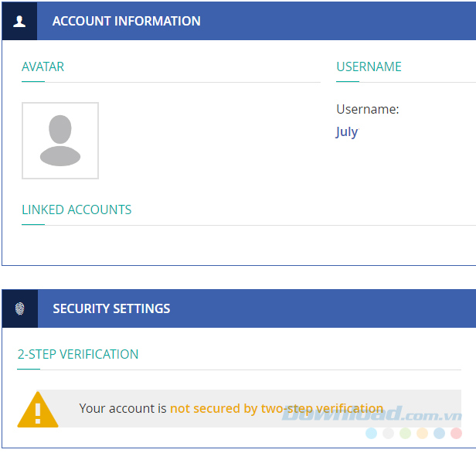Screen dimensions: 476x453
Task: Click the user profile icon in Account Information header
Action: pos(19,21)
